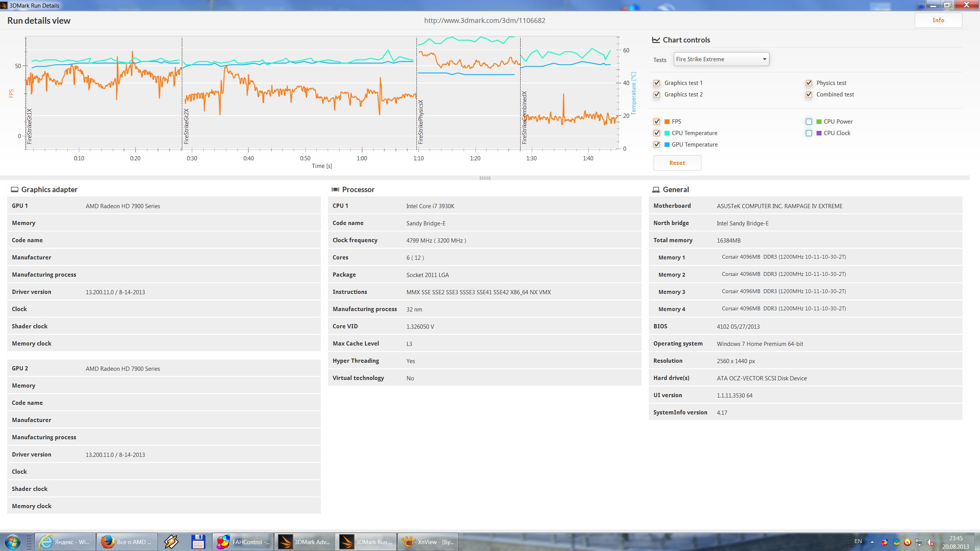This screenshot has width=980, height=551.
Task: Switch to the Firefox taskbar window
Action: click(x=127, y=542)
